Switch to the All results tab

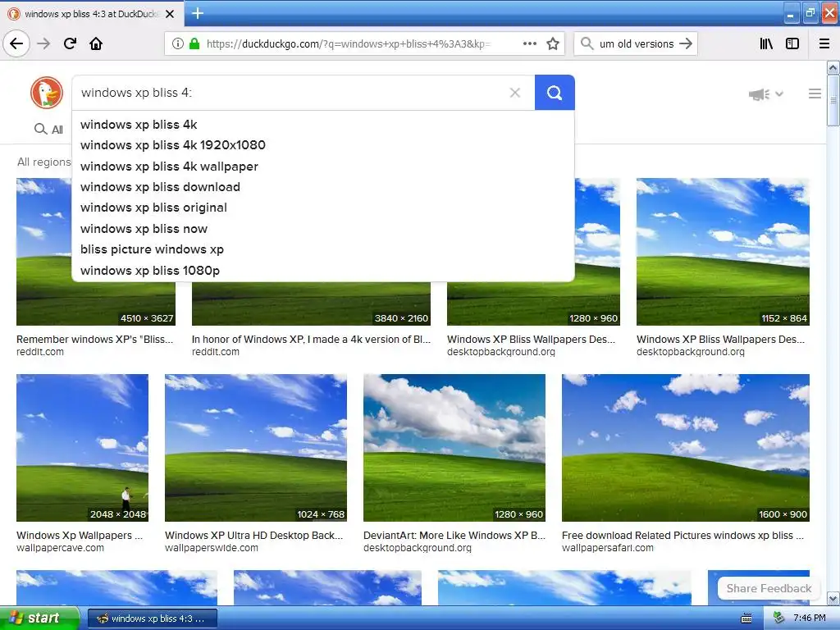48,129
